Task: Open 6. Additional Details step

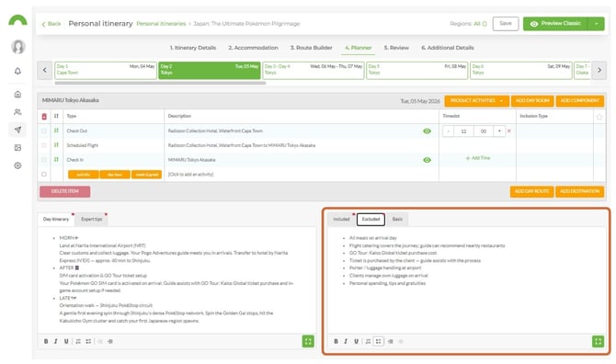Action: (x=448, y=48)
